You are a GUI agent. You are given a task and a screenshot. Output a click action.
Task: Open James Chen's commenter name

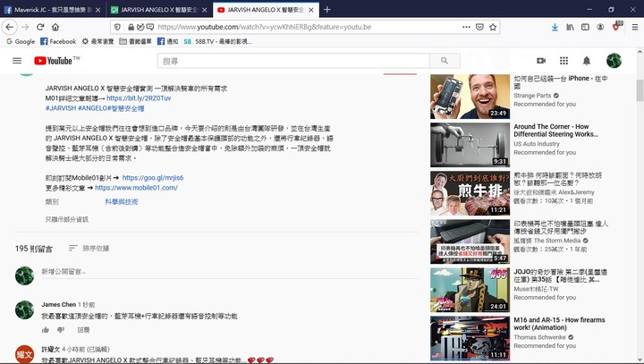click(x=58, y=304)
